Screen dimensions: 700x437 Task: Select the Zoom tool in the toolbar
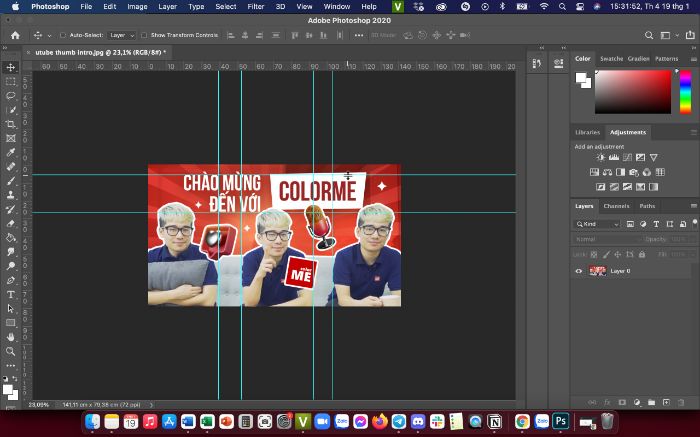(11, 351)
